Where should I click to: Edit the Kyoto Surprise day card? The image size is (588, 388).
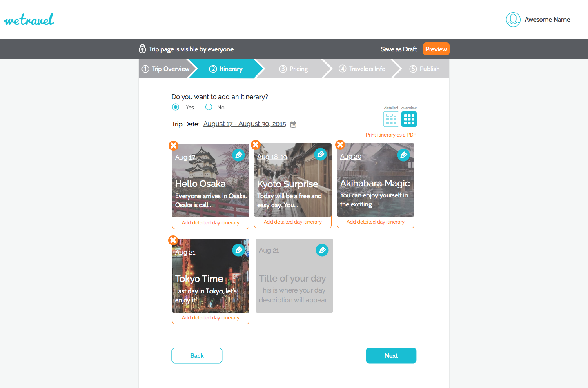pyautogui.click(x=321, y=154)
